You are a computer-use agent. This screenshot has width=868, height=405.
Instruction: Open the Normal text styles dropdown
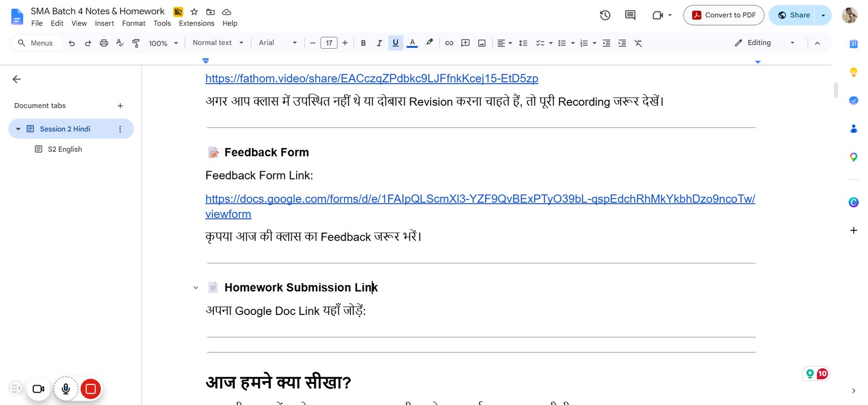pyautogui.click(x=218, y=43)
